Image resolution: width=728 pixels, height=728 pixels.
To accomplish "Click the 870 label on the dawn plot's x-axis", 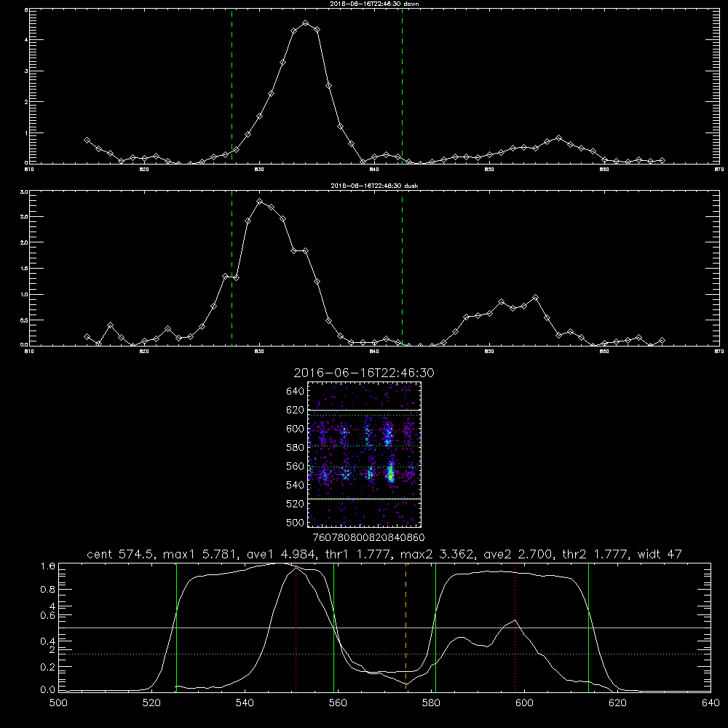I will pos(719,170).
